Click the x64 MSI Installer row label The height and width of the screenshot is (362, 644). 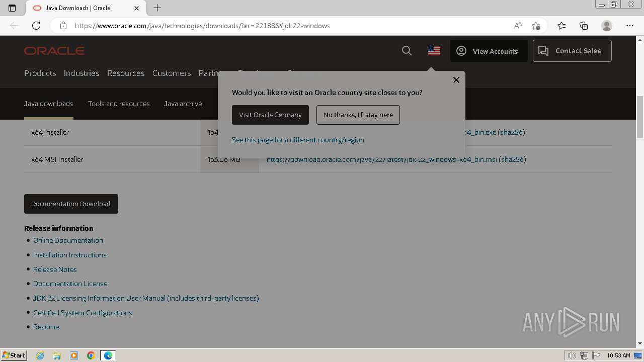point(57,159)
